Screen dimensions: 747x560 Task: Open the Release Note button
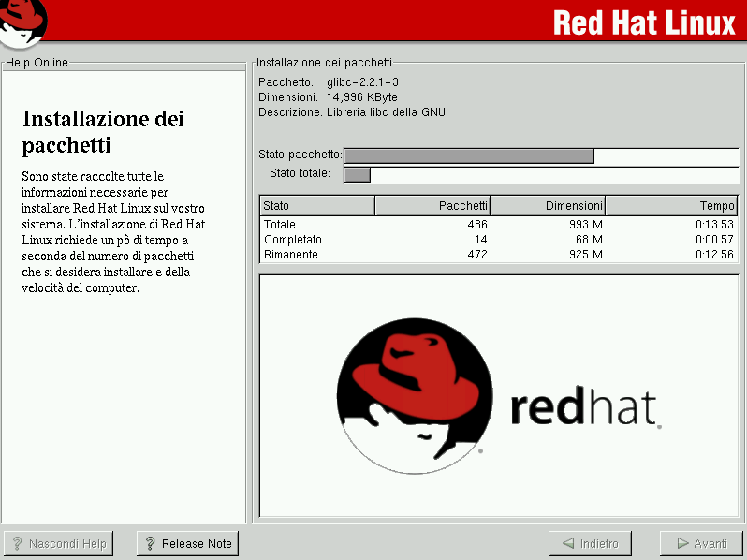pos(187,544)
